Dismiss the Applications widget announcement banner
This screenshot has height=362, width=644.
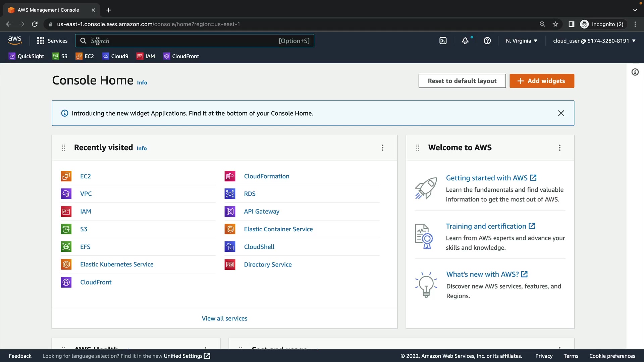point(561,113)
